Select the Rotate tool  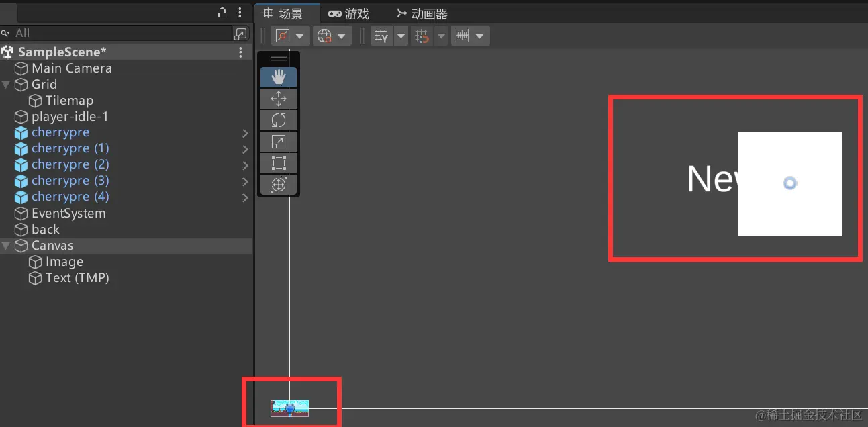point(279,120)
